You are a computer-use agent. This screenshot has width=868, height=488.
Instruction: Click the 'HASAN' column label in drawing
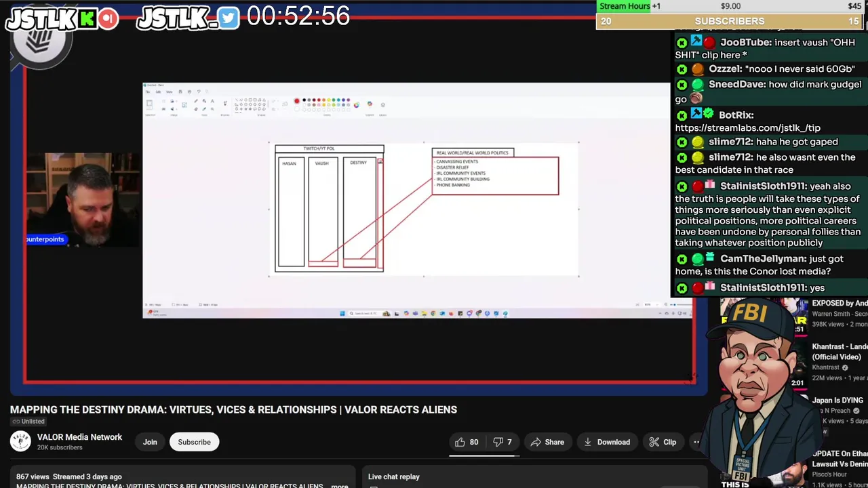[x=289, y=163]
